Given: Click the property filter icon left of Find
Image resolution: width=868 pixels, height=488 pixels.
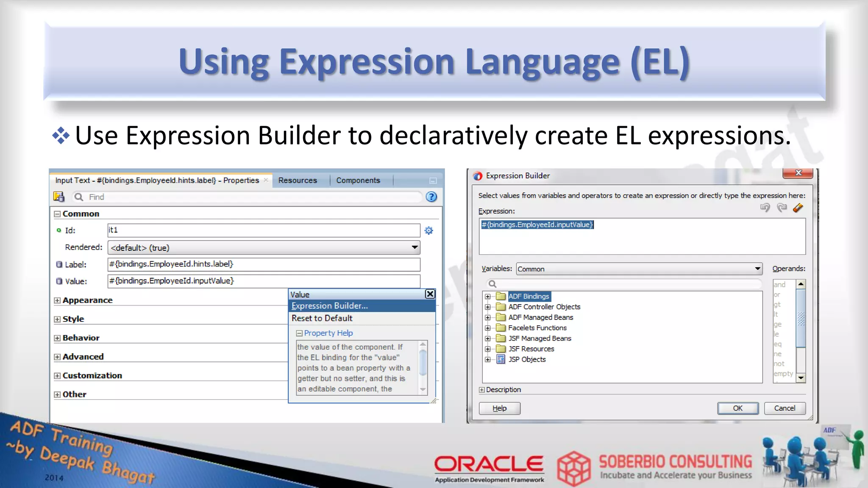Looking at the screenshot, I should pos(58,197).
